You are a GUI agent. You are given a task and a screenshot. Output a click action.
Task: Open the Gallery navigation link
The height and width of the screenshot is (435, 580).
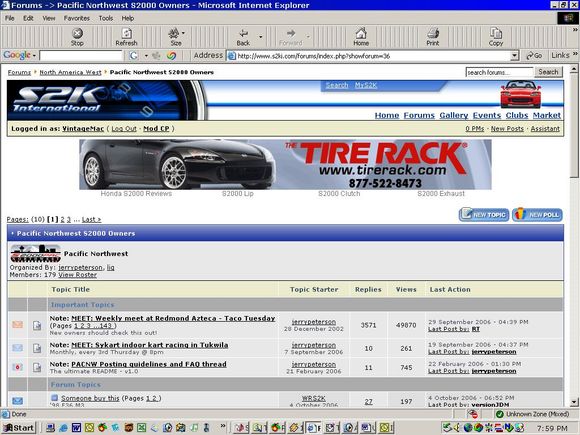tap(454, 115)
